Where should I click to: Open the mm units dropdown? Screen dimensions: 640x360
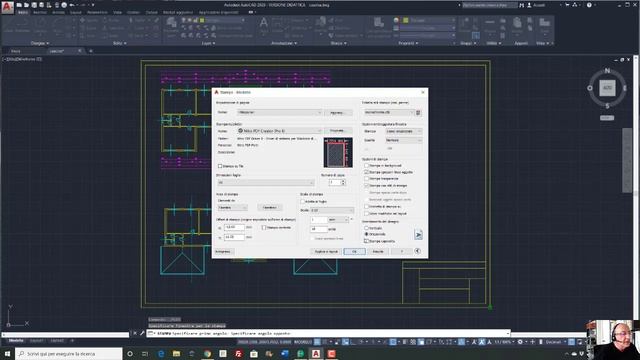pos(338,220)
